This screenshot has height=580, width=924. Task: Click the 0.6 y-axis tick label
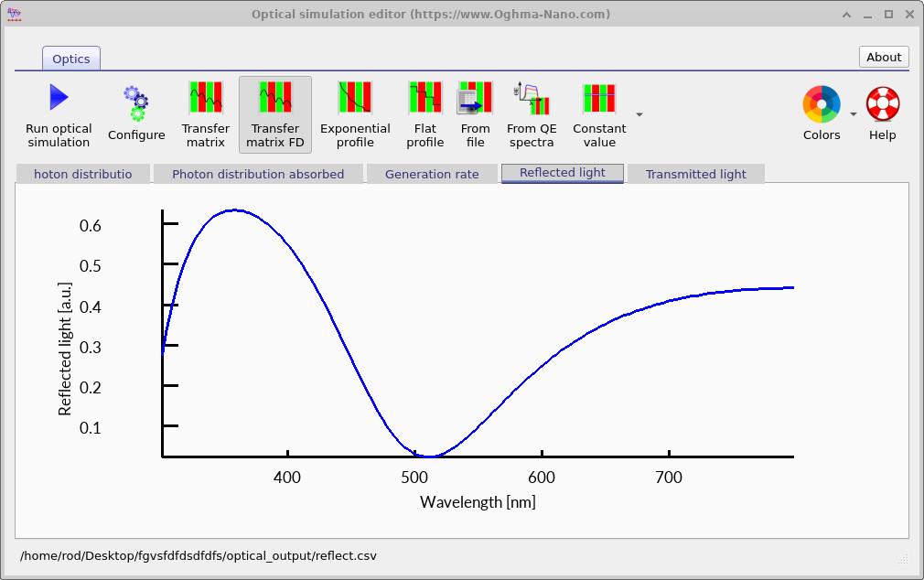(91, 226)
